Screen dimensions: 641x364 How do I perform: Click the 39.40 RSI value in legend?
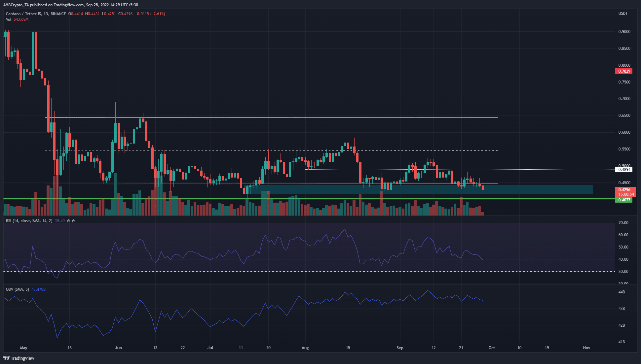pyautogui.click(x=60, y=221)
